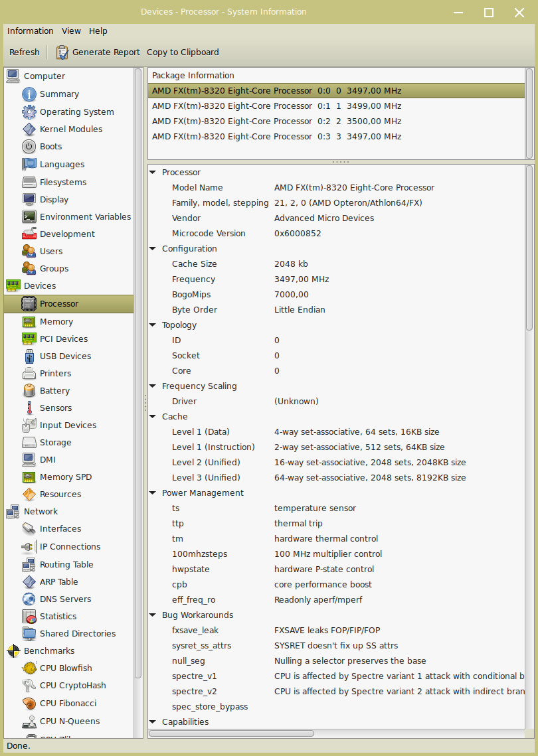Collapse the Configuration section

click(153, 249)
